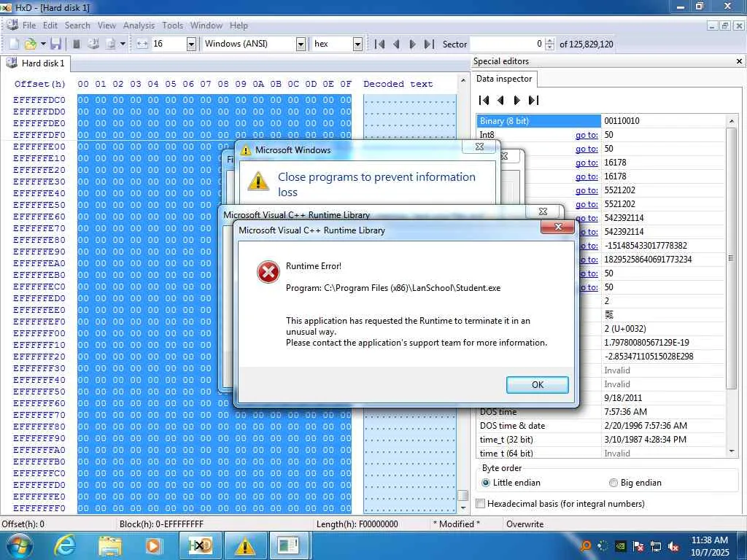
Task: Open Windows Media Player taskbar icon
Action: click(x=153, y=545)
